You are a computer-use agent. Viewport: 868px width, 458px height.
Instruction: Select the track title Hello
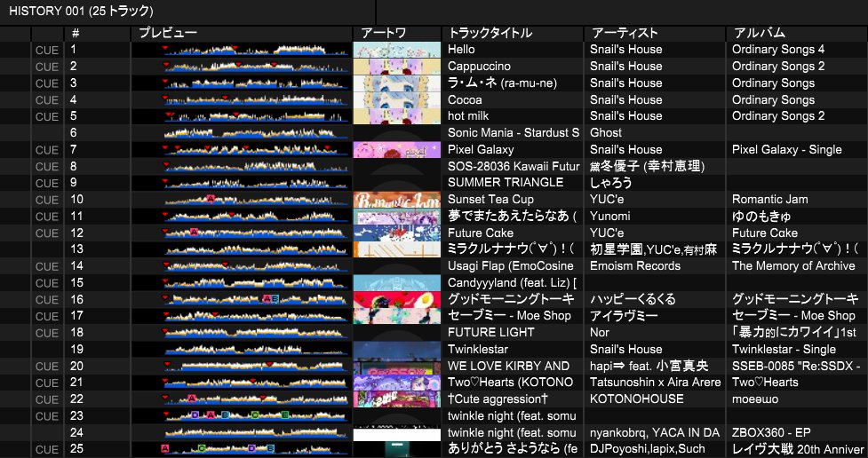click(x=461, y=50)
